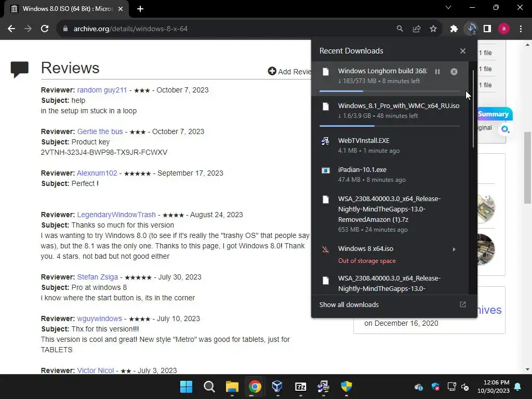This screenshot has width=532, height=399.
Task: Click the address bar URL
Action: tap(130, 29)
